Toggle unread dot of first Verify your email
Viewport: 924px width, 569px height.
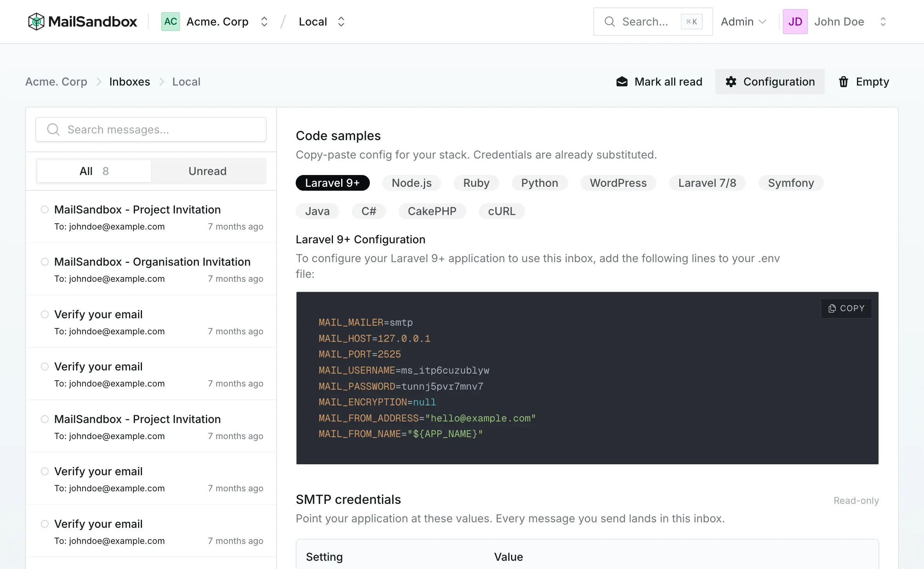click(x=45, y=314)
